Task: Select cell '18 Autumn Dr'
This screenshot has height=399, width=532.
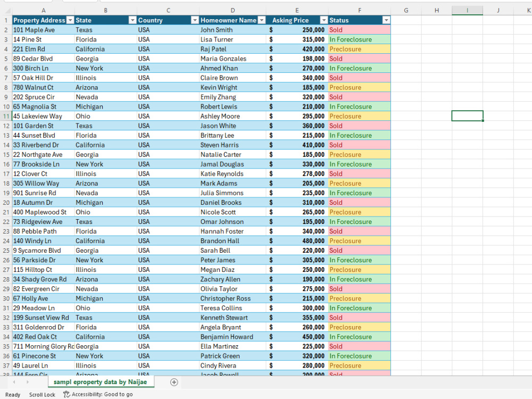Action: [44, 203]
